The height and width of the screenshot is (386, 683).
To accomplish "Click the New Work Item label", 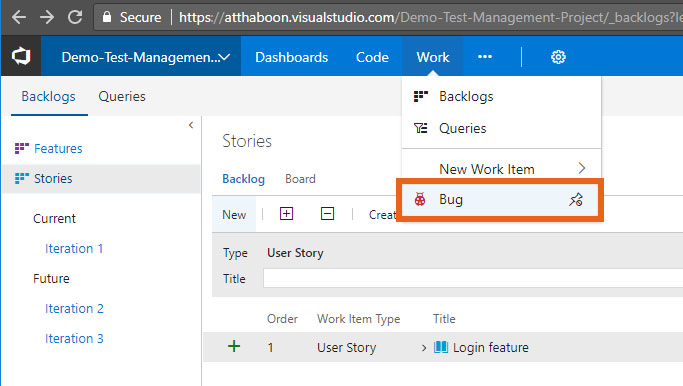I will tap(487, 169).
